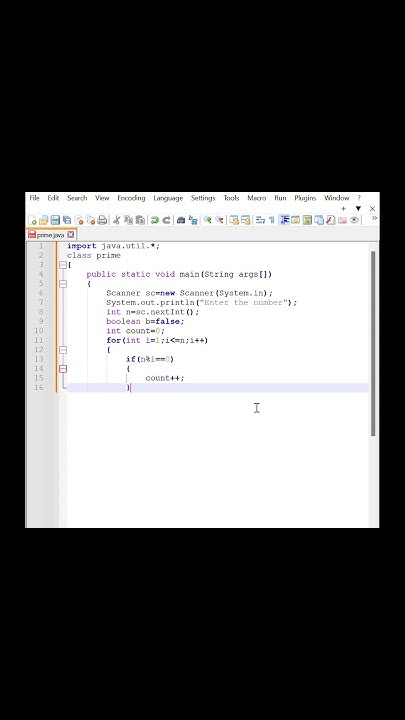Viewport: 405px width, 720px height.
Task: Click the Close All documents icon
Action: (x=90, y=220)
